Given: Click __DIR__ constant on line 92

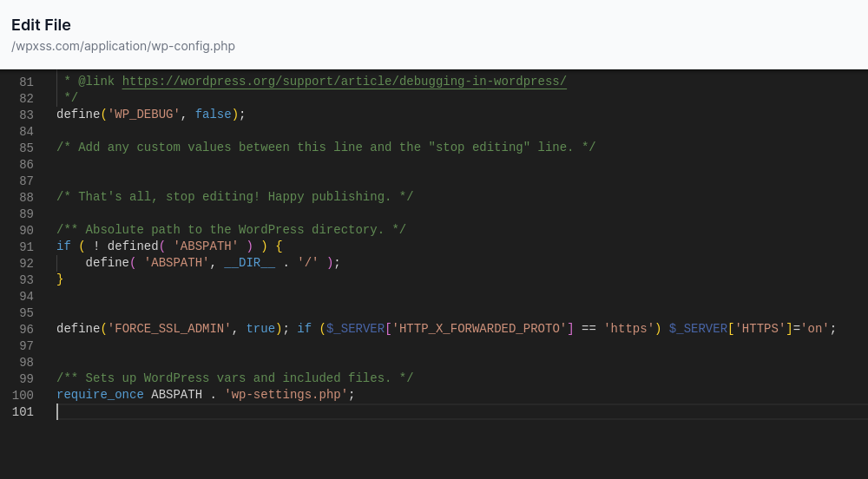Looking at the screenshot, I should point(250,263).
